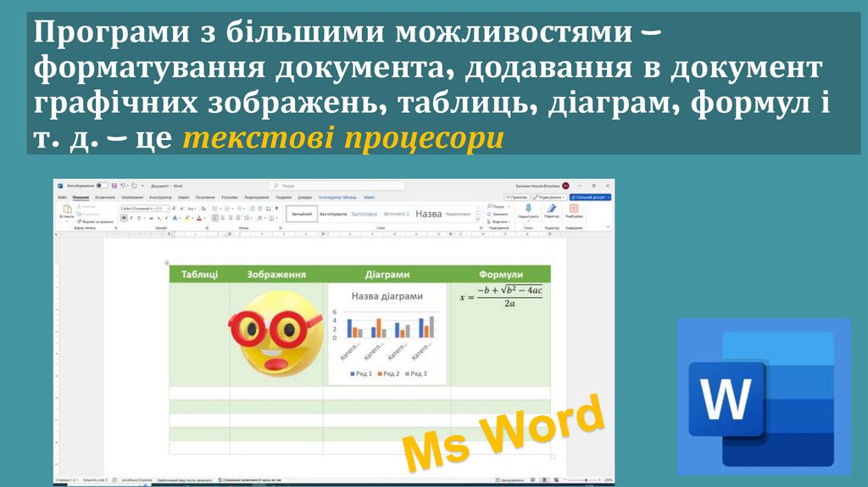Screen dimensions: 868x487
Task: Select the Назва style in gallery
Action: pyautogui.click(x=428, y=214)
